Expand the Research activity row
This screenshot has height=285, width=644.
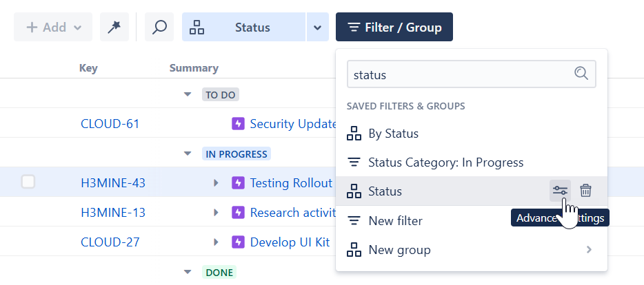216,213
